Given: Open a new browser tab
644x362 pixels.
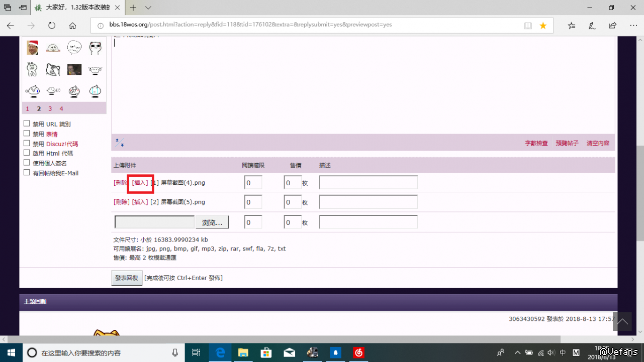Looking at the screenshot, I should [133, 8].
